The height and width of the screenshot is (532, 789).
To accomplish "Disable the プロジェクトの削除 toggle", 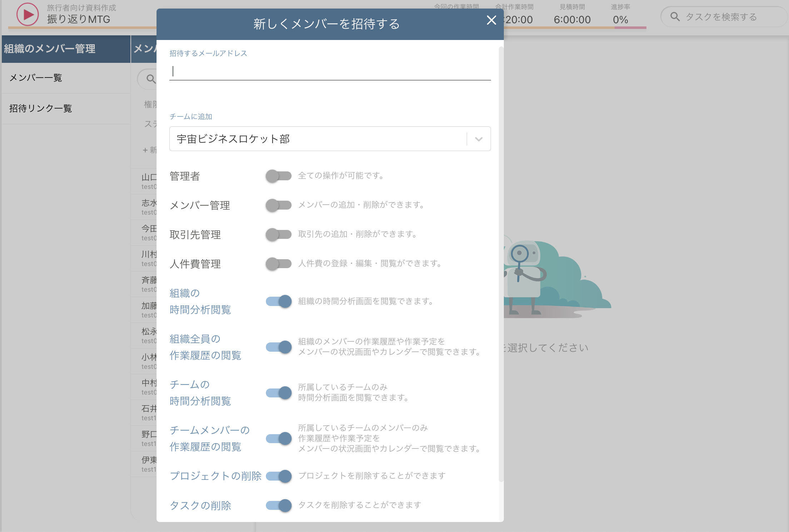I will point(279,476).
